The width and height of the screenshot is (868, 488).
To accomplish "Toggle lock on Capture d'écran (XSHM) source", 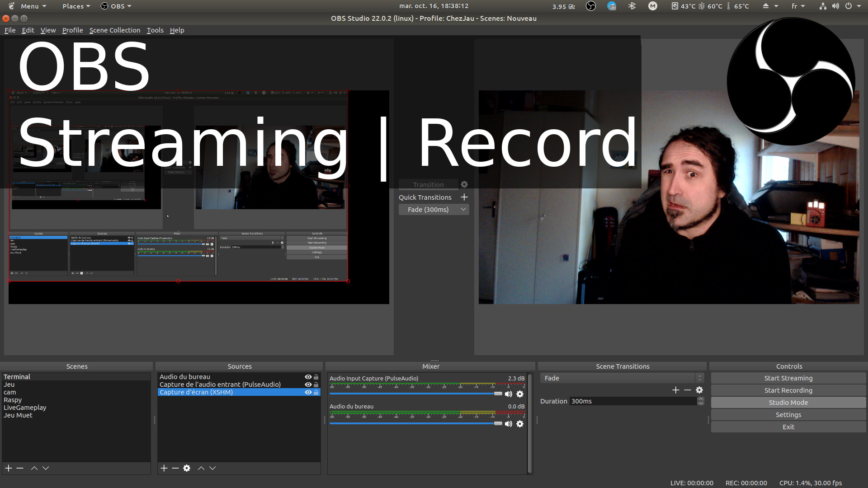I will click(x=316, y=392).
